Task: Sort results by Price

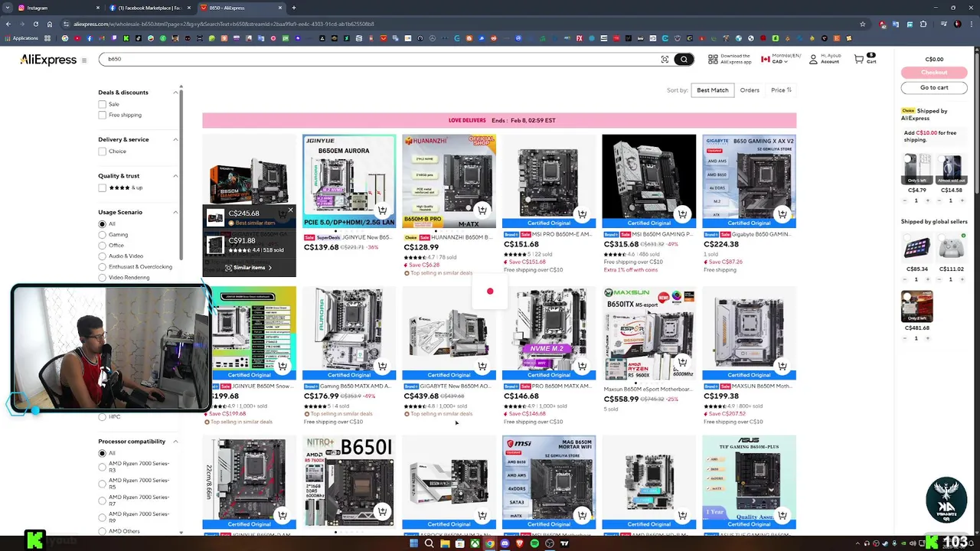Action: 781,90
